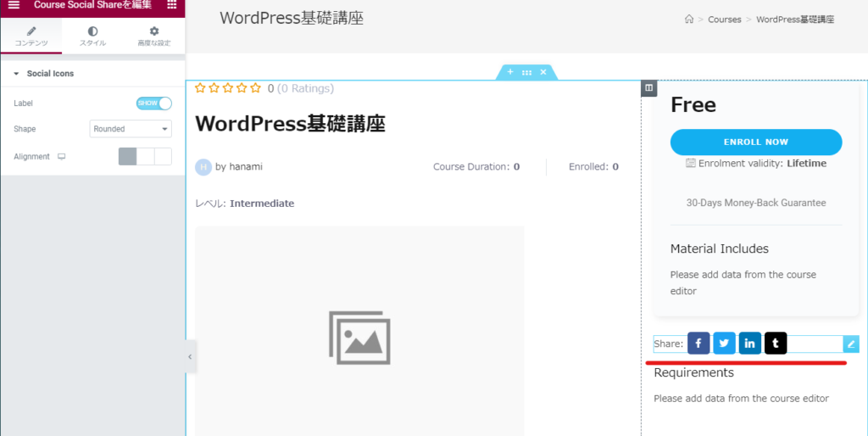Click the blue pencil edit widget handle

pyautogui.click(x=851, y=344)
